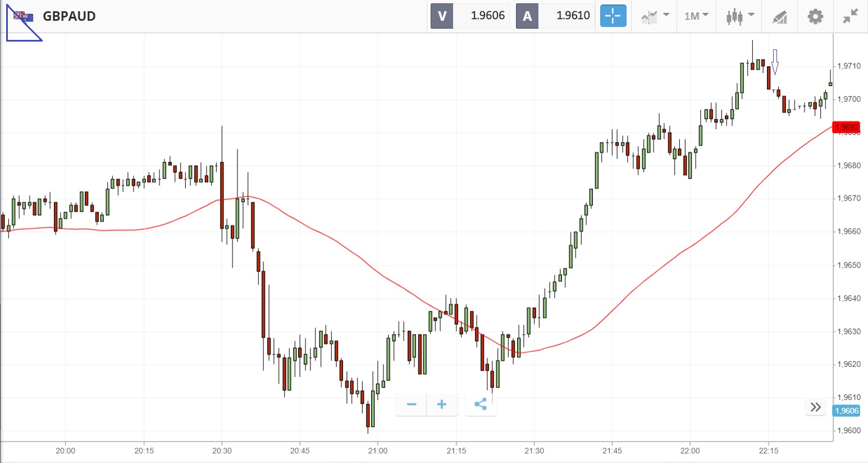This screenshot has height=463, width=868.
Task: Open the 1M timeframe dropdown
Action: click(696, 16)
